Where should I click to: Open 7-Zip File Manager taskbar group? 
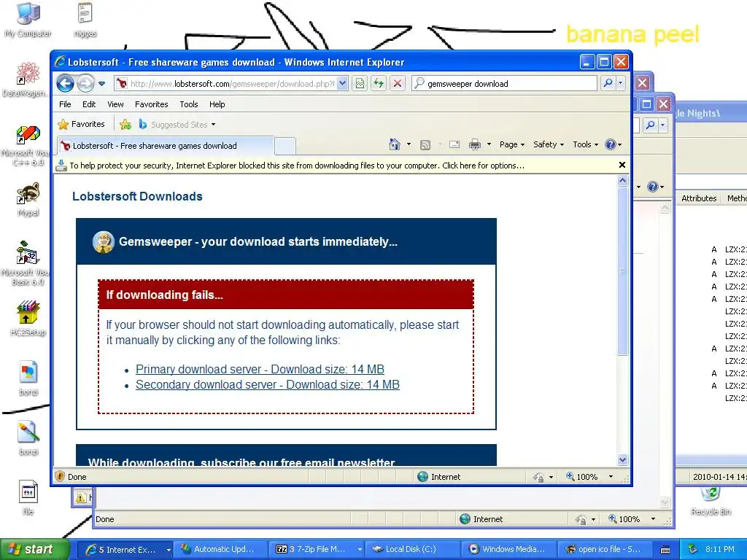(x=316, y=549)
